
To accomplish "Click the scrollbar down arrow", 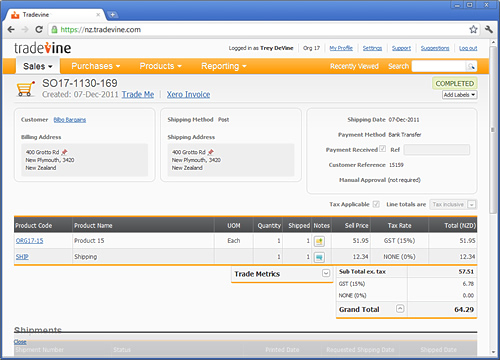I will [x=493, y=352].
